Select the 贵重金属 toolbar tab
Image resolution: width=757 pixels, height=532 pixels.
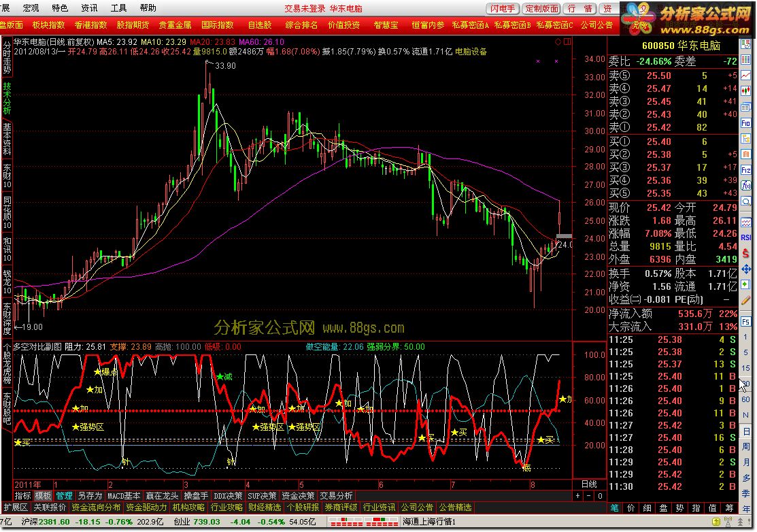[175, 24]
